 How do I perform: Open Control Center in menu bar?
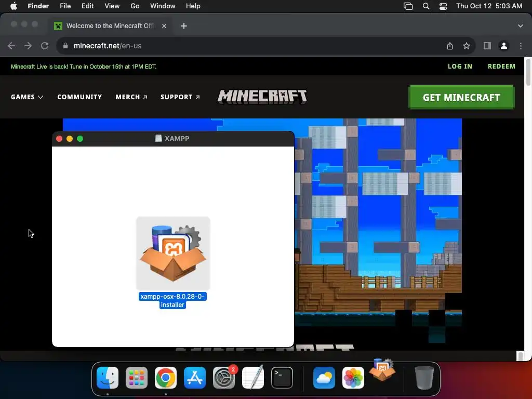443,6
